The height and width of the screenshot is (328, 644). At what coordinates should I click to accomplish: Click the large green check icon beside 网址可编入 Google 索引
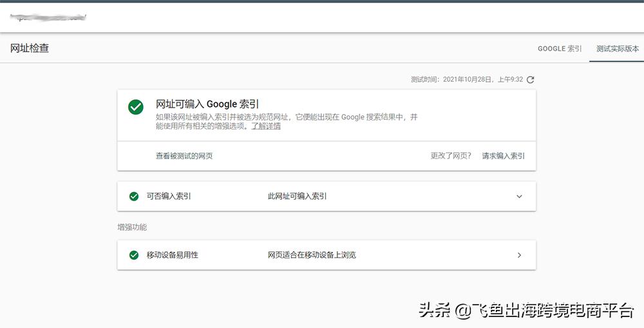[135, 107]
